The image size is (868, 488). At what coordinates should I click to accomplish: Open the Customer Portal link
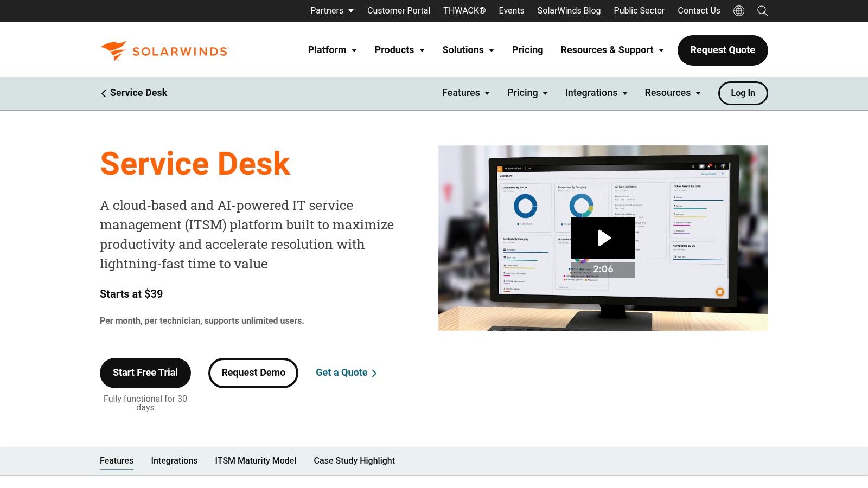pyautogui.click(x=399, y=11)
